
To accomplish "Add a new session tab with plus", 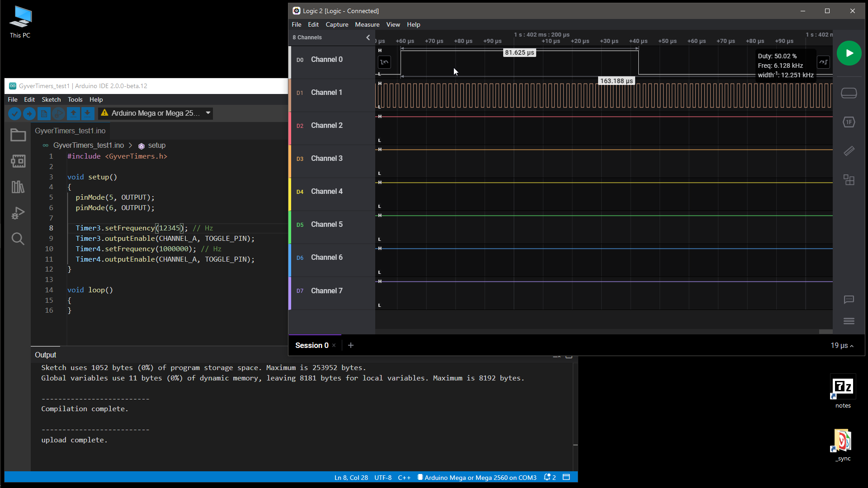I will pos(351,345).
